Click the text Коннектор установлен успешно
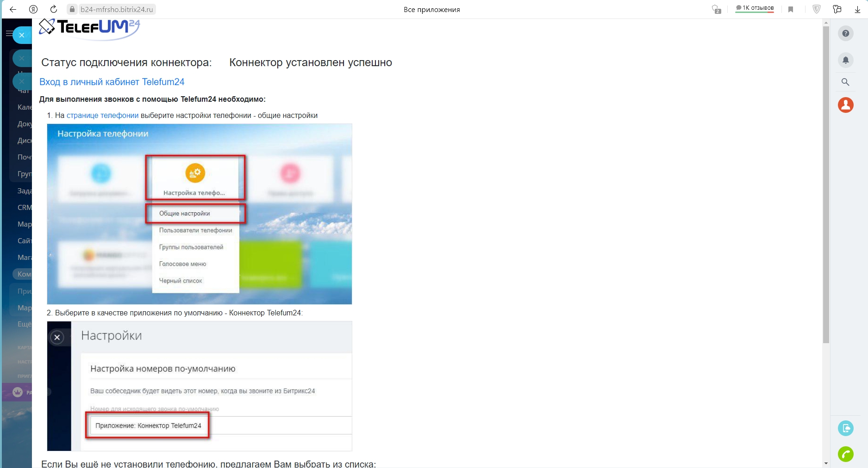 pos(311,62)
